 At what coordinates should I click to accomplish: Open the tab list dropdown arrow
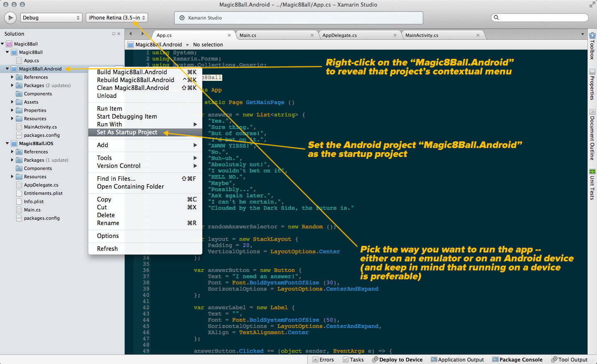[582, 34]
